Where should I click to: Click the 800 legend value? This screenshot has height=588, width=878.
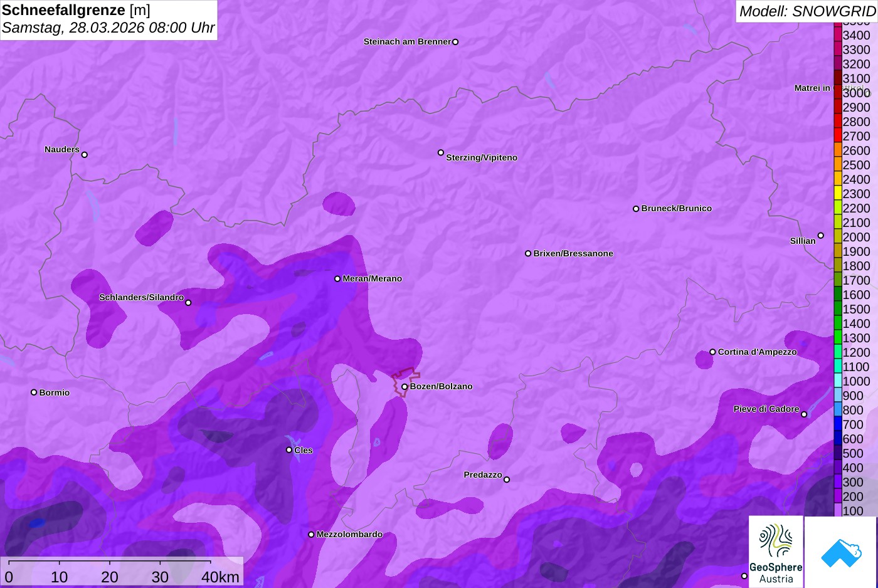[x=853, y=410]
